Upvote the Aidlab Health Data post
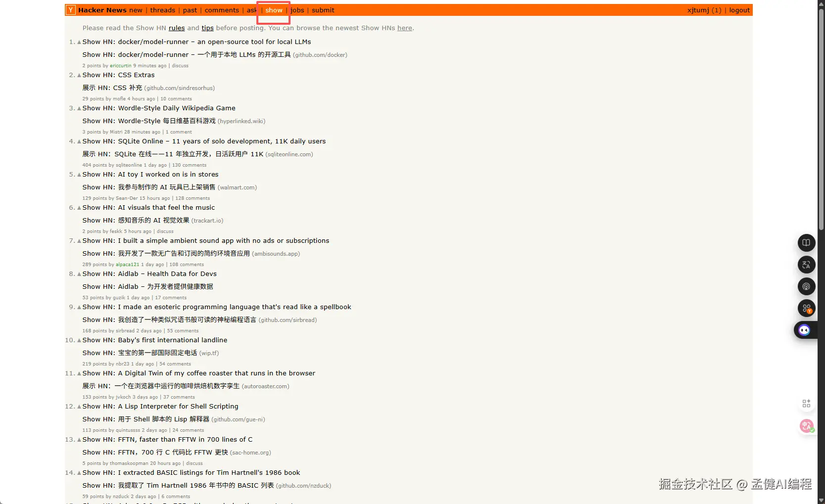The image size is (825, 504). click(79, 275)
